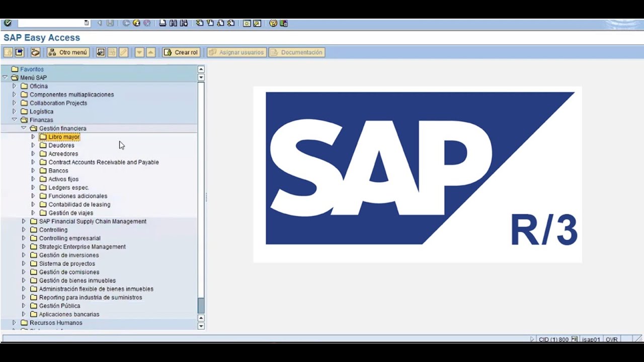Expand the Recursos Humanos folder
644x362 pixels.
click(14, 322)
